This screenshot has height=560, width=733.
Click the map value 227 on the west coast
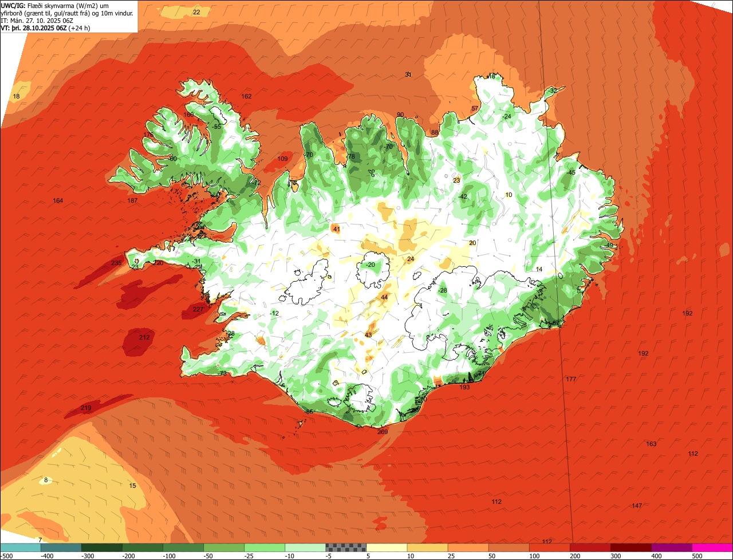coord(198,309)
